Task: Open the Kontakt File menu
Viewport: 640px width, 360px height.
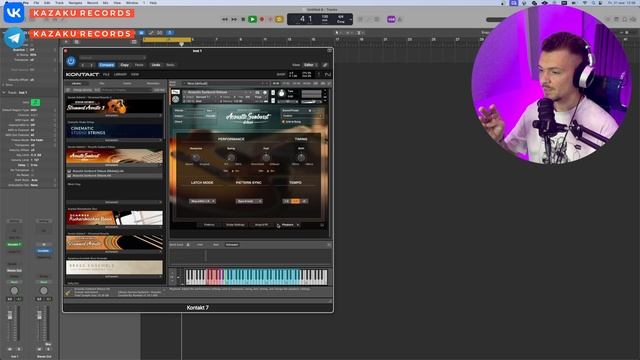Action: point(106,75)
